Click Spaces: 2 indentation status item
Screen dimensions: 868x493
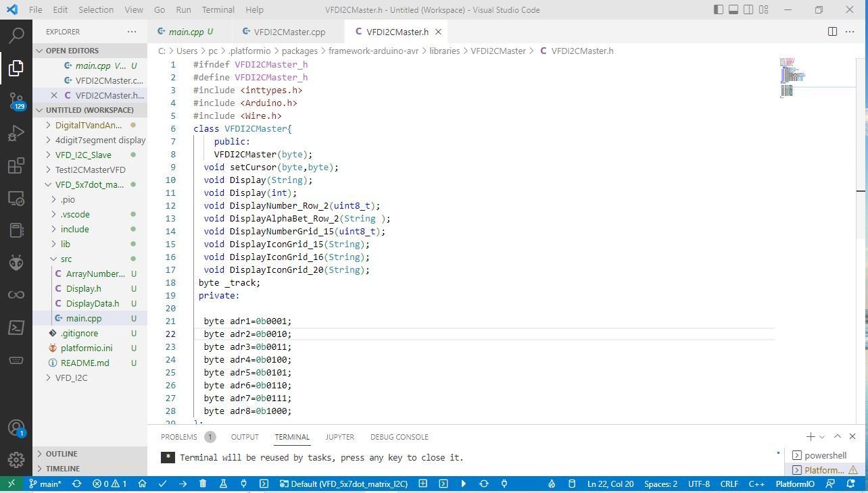(x=660, y=484)
